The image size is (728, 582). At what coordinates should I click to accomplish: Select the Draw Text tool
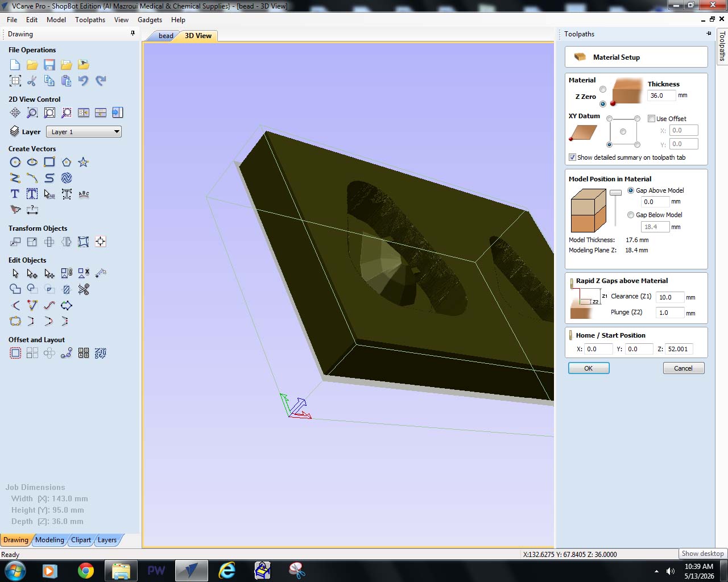point(15,194)
